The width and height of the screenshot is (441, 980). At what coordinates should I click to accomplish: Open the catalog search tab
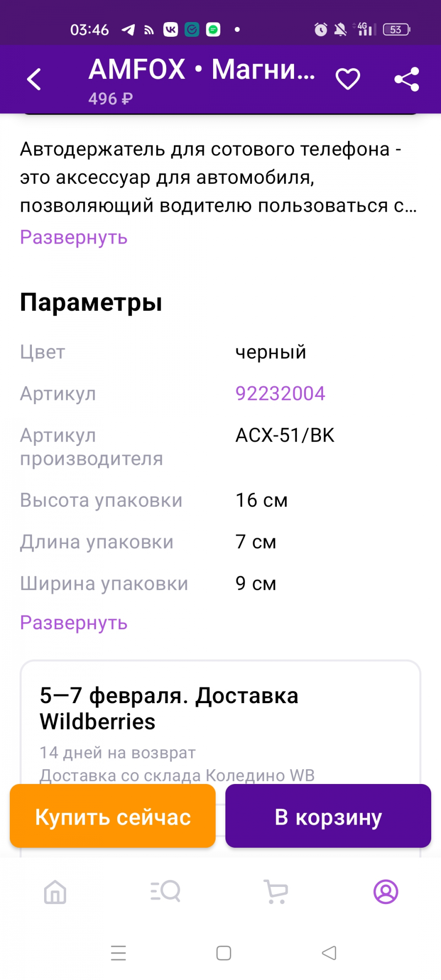pyautogui.click(x=166, y=891)
